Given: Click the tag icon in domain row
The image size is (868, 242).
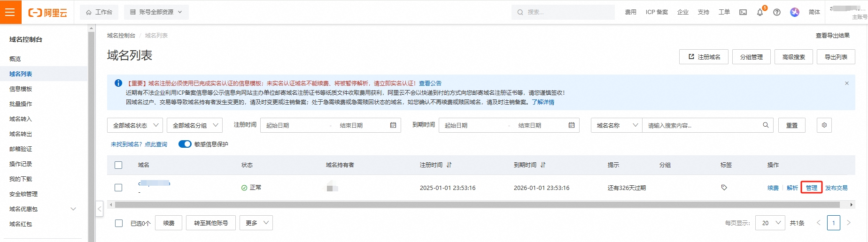Looking at the screenshot, I should click(724, 188).
